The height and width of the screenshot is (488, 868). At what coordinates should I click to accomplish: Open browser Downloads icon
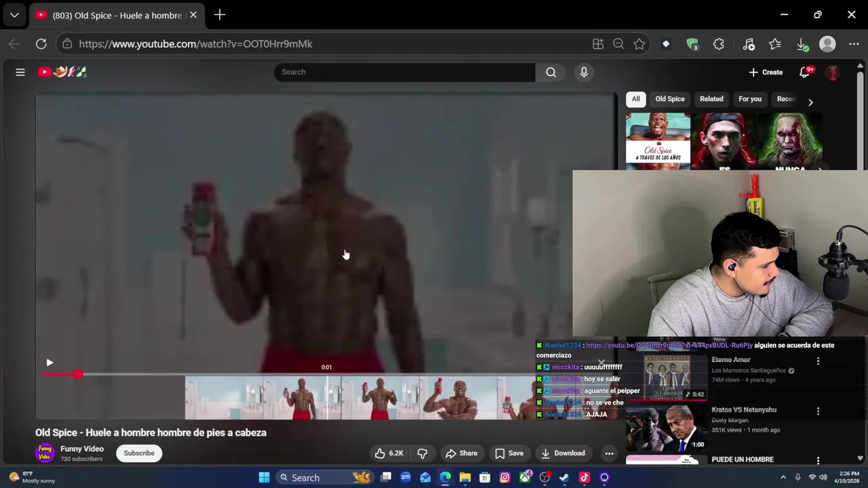point(802,44)
